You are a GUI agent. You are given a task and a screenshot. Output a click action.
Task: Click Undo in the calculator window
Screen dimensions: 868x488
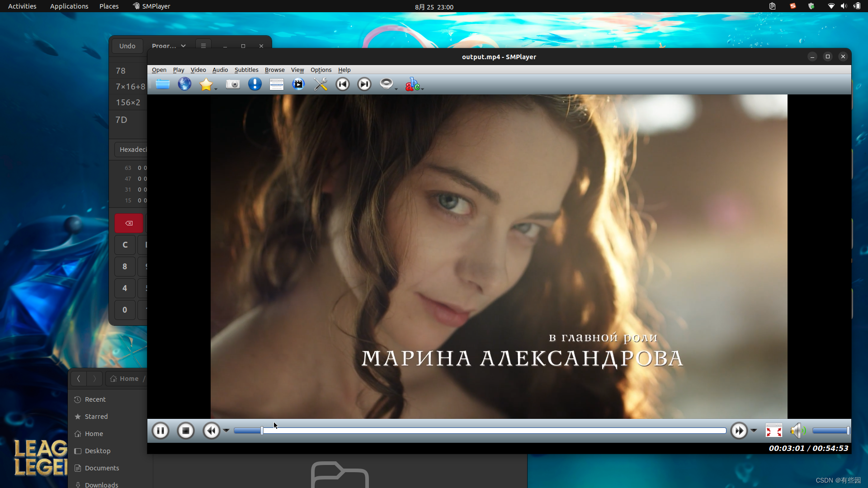pyautogui.click(x=127, y=46)
